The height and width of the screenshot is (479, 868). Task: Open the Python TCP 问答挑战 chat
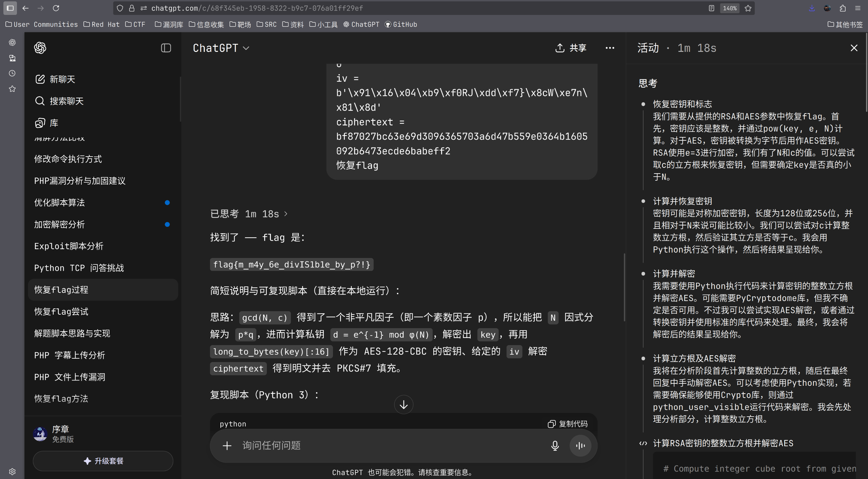click(x=79, y=268)
